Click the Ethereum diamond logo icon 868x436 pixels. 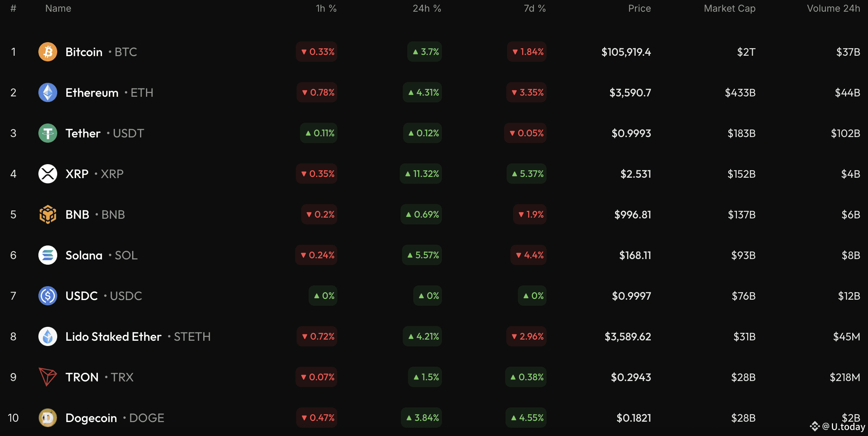click(x=48, y=93)
